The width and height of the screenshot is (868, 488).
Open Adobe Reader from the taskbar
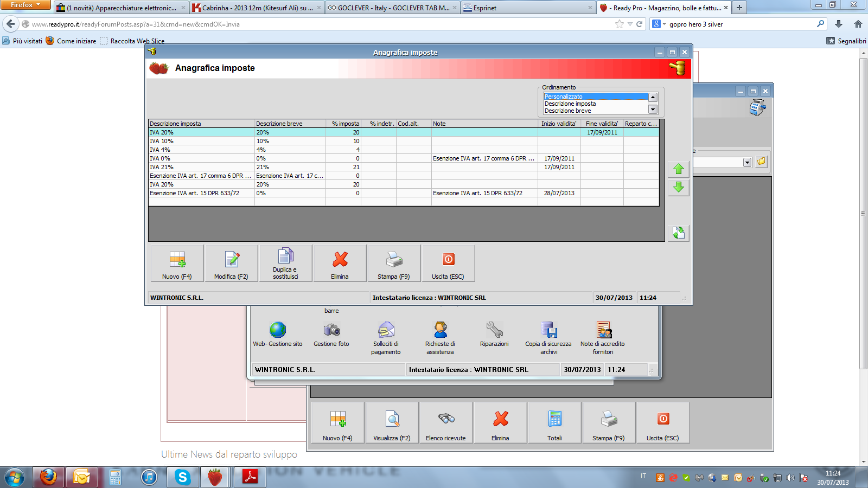pyautogui.click(x=250, y=477)
